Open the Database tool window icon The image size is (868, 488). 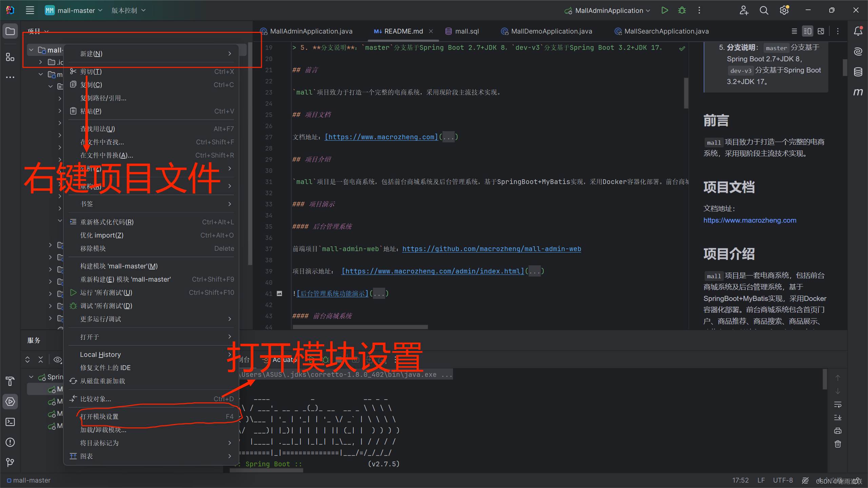pos(858,72)
